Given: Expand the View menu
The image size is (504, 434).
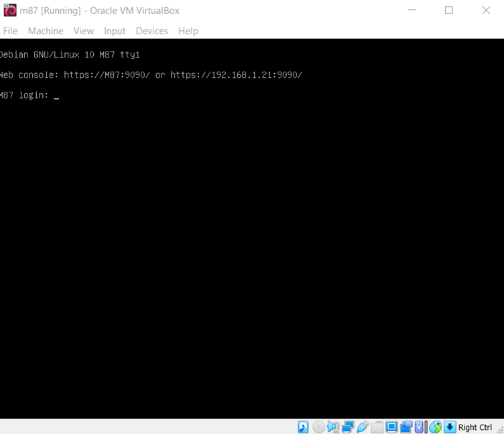Looking at the screenshot, I should pyautogui.click(x=84, y=31).
